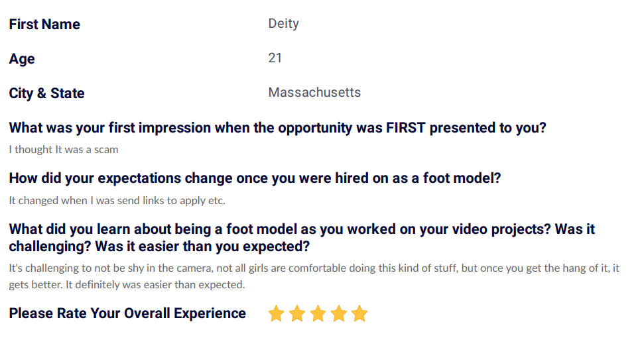Click the age value 21

click(x=275, y=58)
